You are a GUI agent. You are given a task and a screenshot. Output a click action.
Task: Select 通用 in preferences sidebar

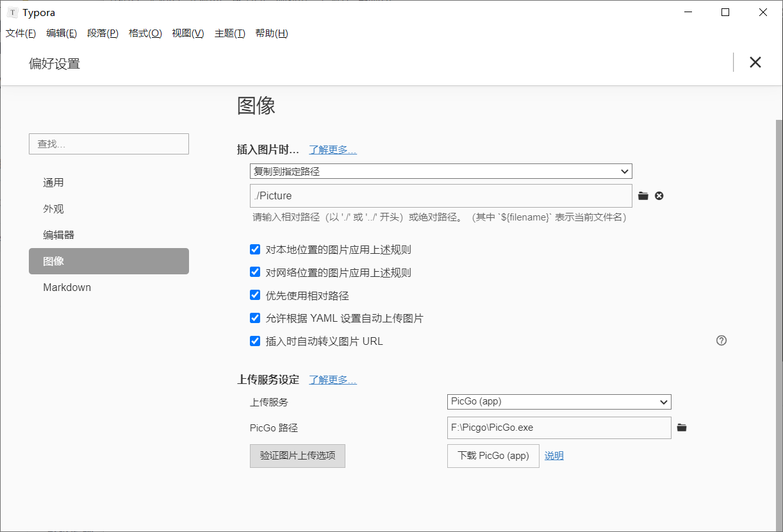pos(109,183)
